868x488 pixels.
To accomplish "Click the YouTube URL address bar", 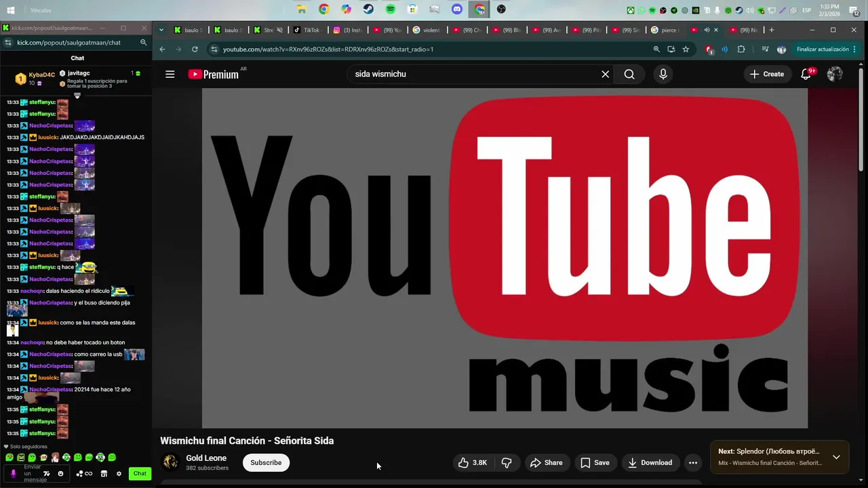I will tap(434, 49).
